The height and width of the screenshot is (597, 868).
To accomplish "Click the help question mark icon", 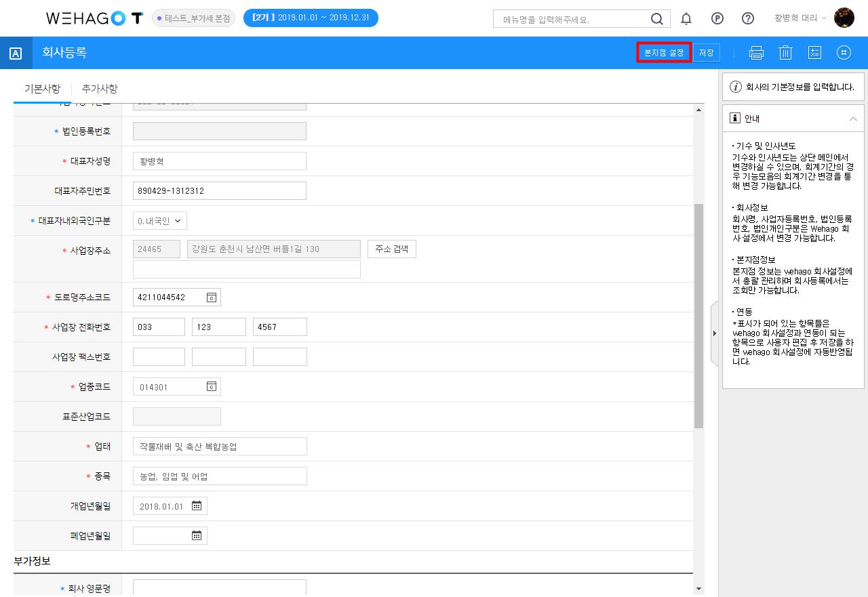I will point(748,19).
